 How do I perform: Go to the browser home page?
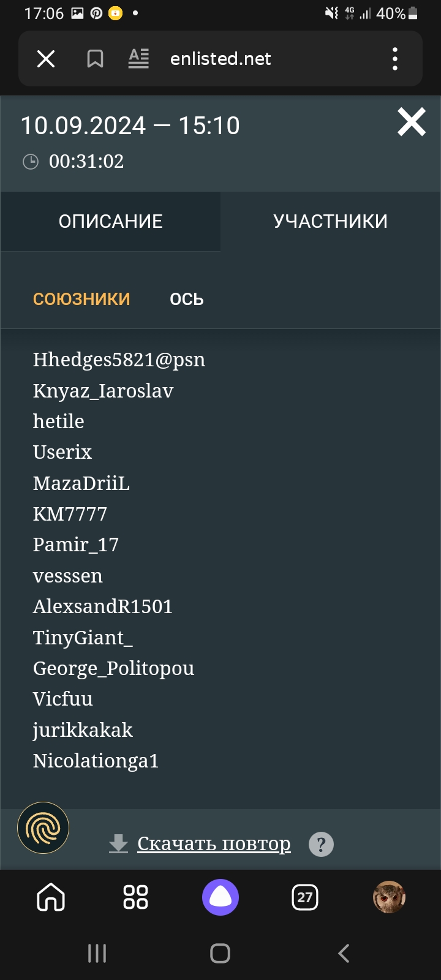coord(51,897)
